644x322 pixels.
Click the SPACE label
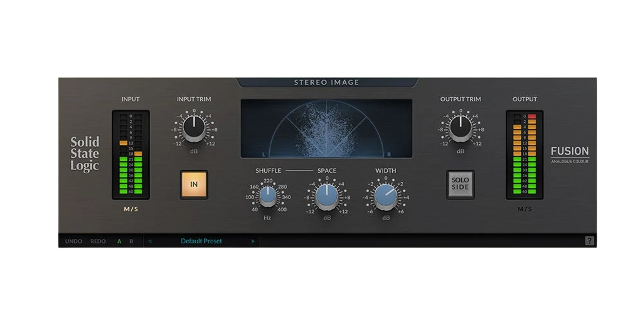tap(327, 171)
